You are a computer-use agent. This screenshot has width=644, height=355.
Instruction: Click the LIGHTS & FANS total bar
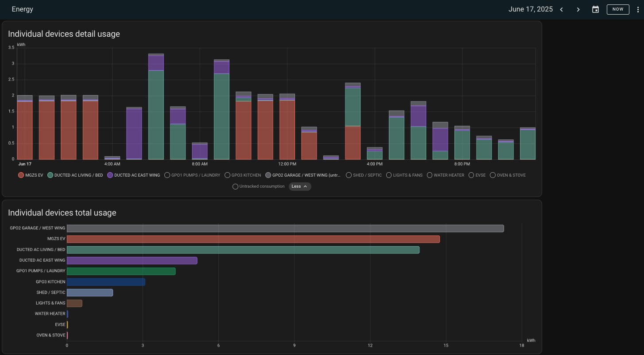tap(74, 303)
